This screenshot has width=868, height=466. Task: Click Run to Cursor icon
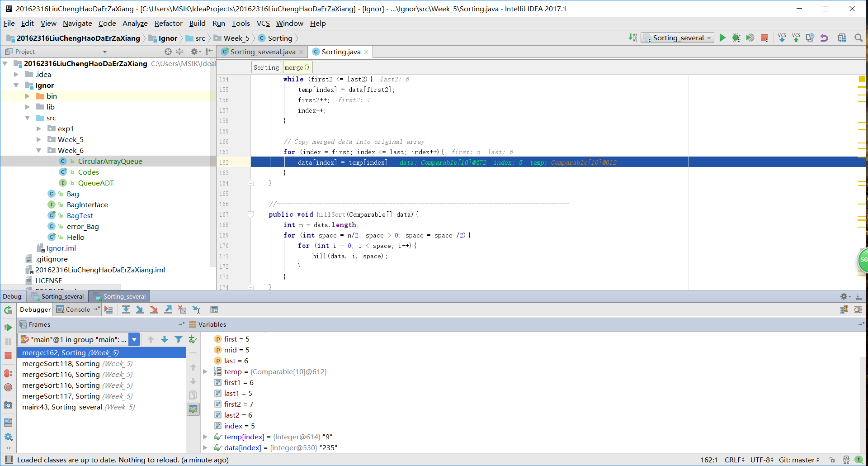pyautogui.click(x=196, y=309)
